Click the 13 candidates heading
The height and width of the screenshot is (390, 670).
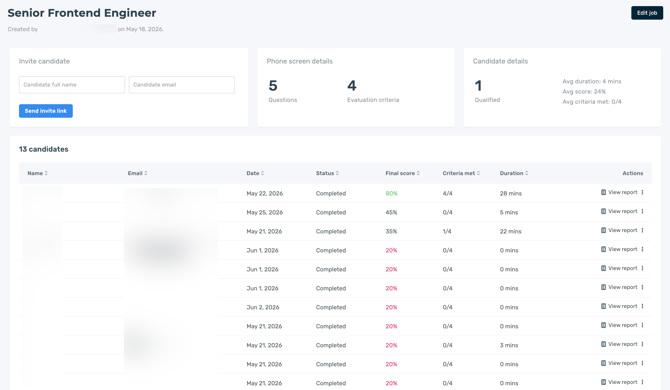[x=44, y=149]
